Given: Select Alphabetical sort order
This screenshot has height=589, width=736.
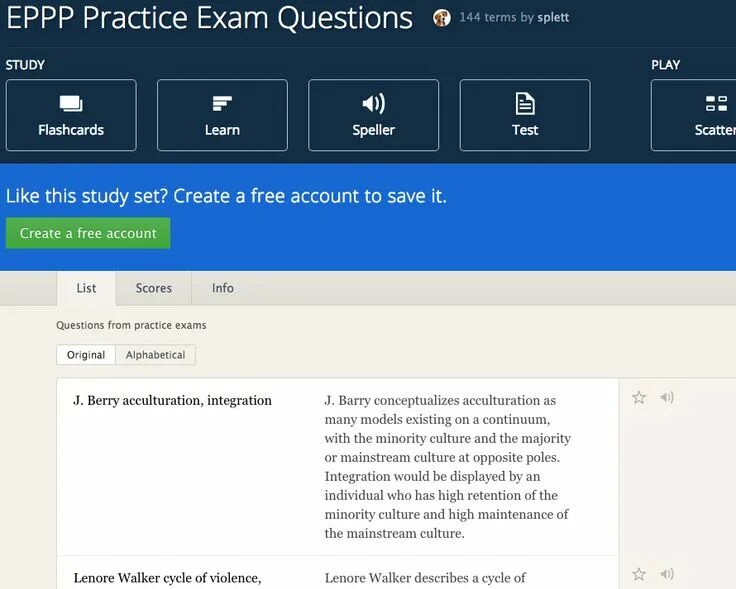Looking at the screenshot, I should (155, 355).
